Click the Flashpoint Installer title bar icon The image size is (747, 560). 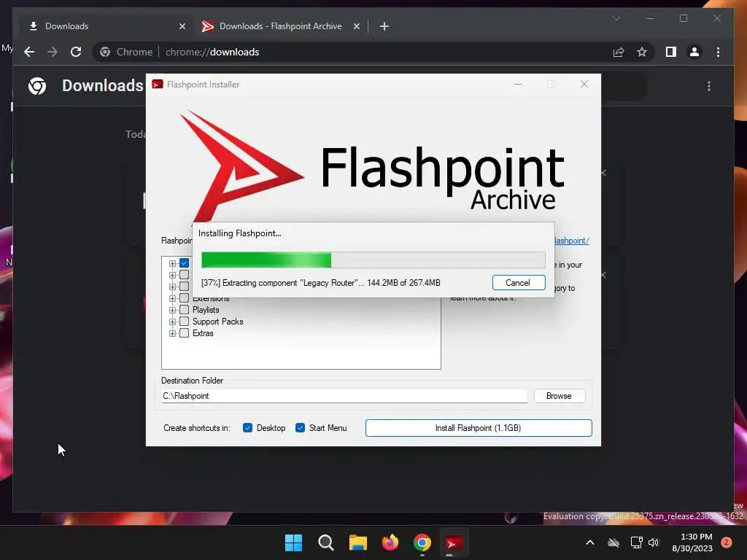158,85
